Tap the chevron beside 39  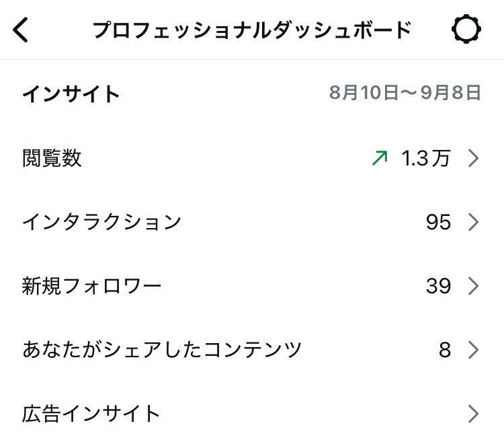click(x=473, y=286)
